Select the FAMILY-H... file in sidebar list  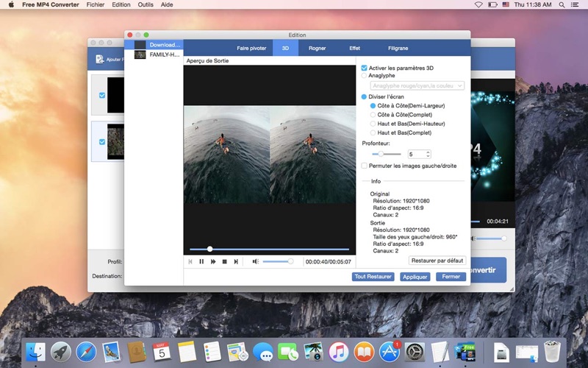pos(154,54)
